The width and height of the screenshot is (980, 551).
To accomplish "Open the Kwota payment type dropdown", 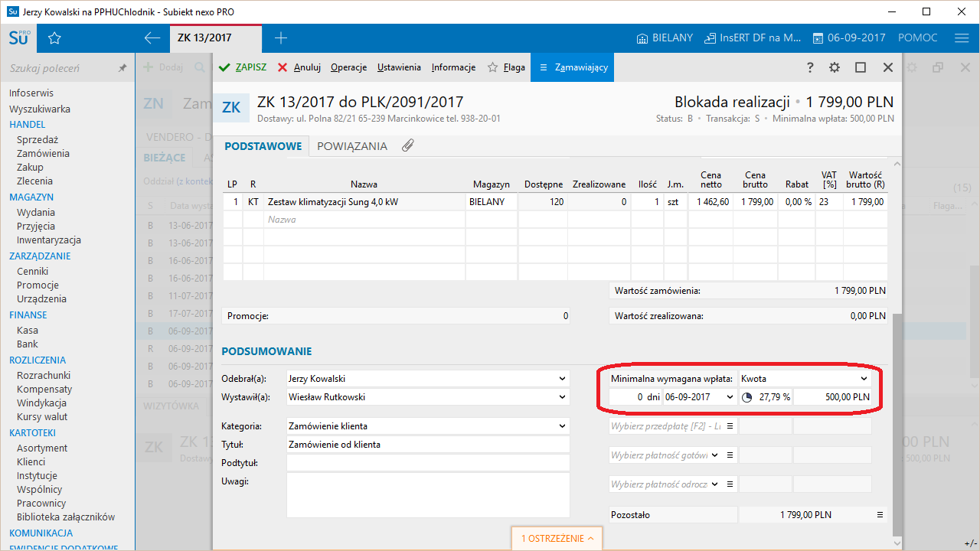I will click(864, 379).
